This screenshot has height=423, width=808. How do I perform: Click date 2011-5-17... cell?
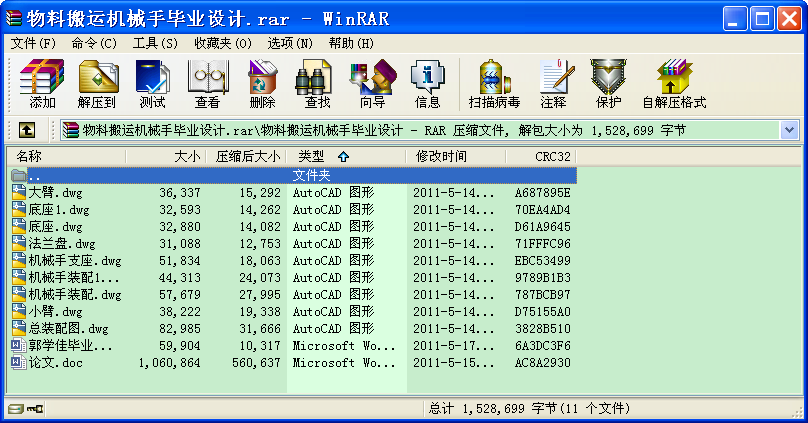point(453,346)
